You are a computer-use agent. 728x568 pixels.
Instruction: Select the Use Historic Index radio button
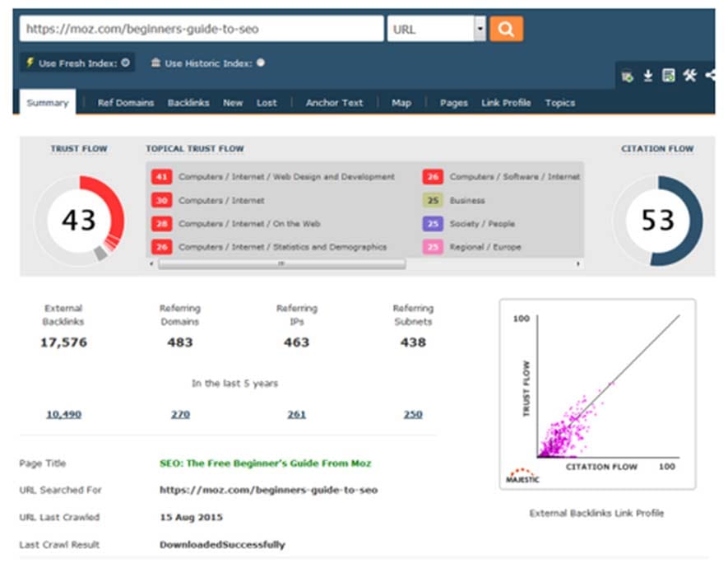(261, 63)
